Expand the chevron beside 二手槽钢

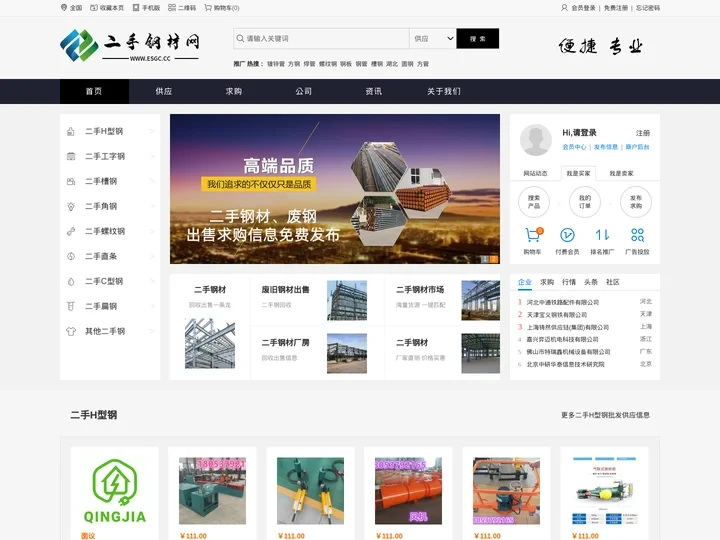152,181
